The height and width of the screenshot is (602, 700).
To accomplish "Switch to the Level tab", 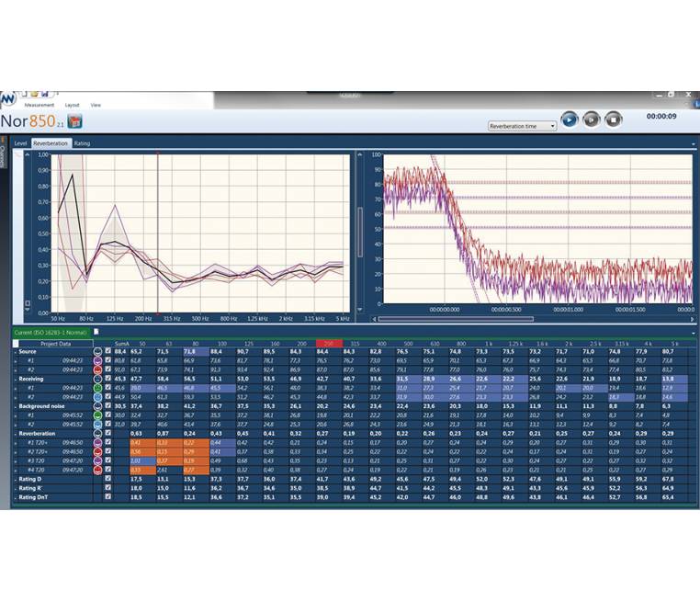I will [x=20, y=143].
